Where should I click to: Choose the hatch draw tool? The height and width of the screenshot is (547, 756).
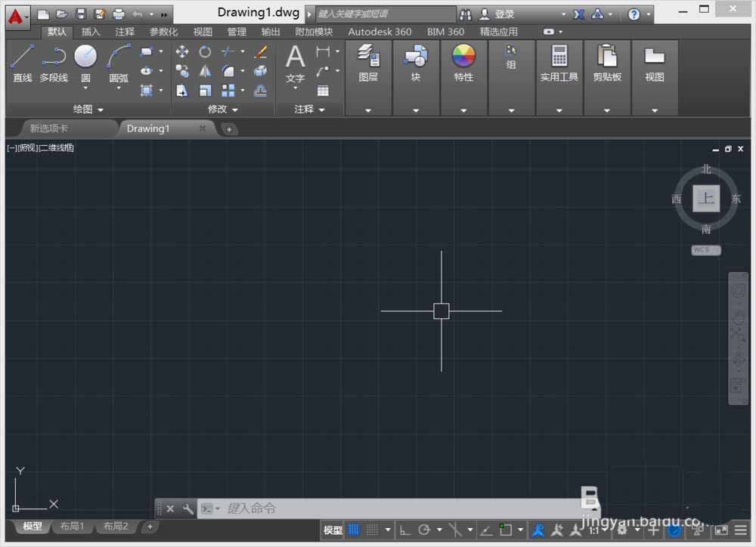click(x=147, y=90)
